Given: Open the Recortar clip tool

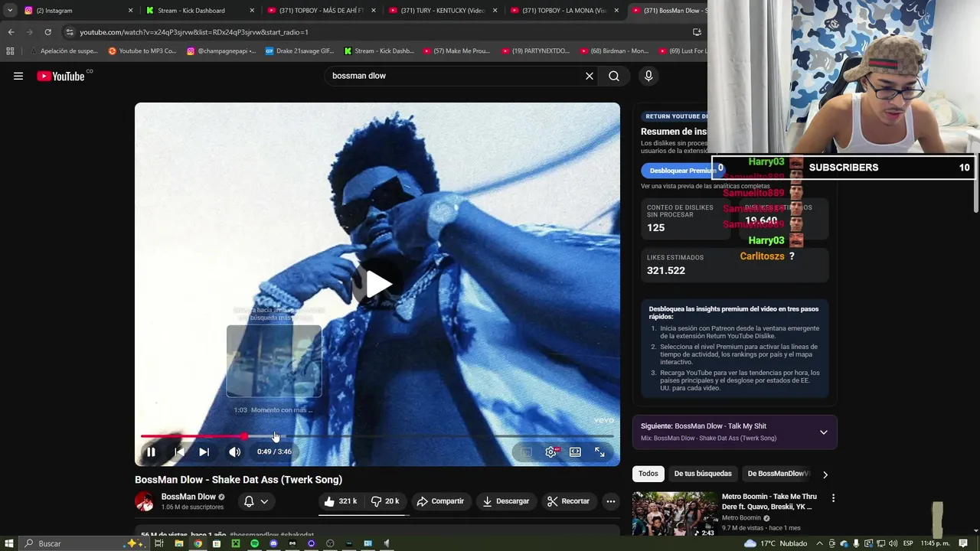Looking at the screenshot, I should (x=567, y=501).
